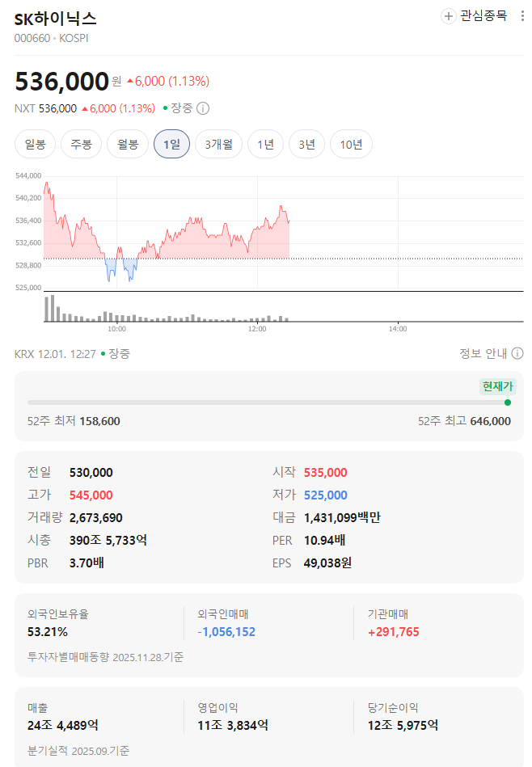Select the 월봉 chart tab
The height and width of the screenshot is (767, 532).
click(x=128, y=145)
